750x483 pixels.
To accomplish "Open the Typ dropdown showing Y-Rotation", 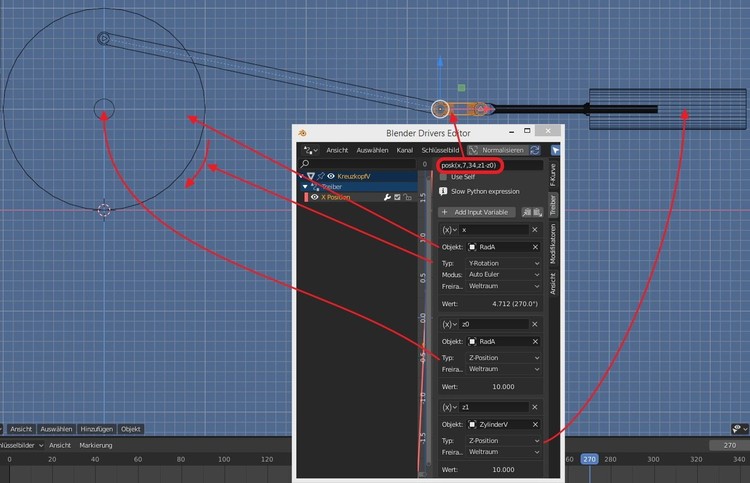I will [504, 263].
